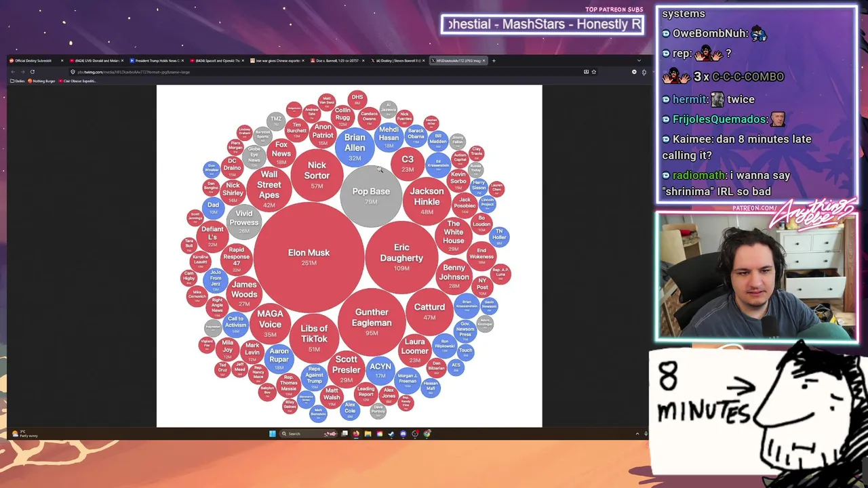868x488 pixels.
Task: Close the Official Destiny Subreddit tab
Action: tap(62, 61)
